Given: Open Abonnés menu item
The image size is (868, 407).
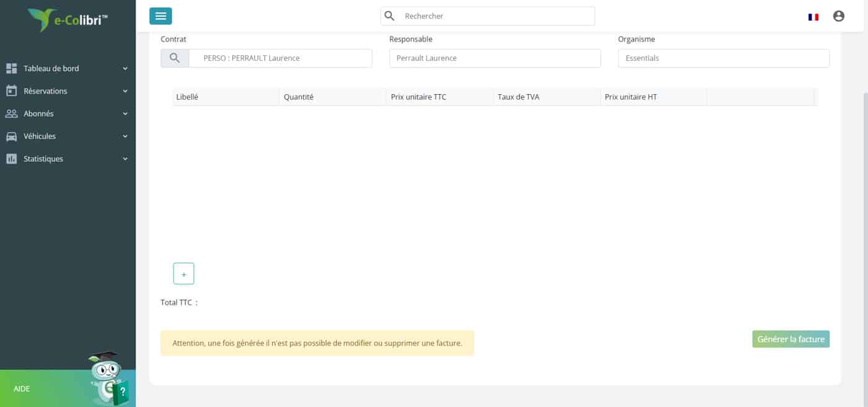Looking at the screenshot, I should coord(68,114).
